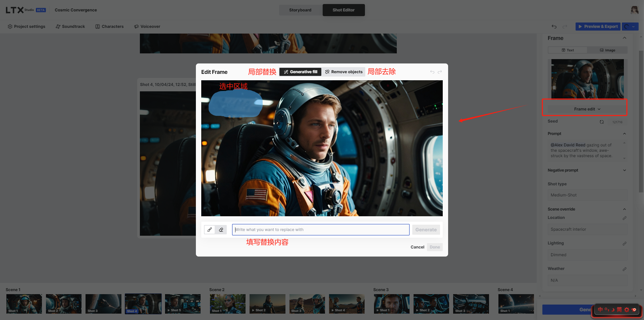The height and width of the screenshot is (320, 644).
Task: Open Project settings
Action: coord(26,27)
